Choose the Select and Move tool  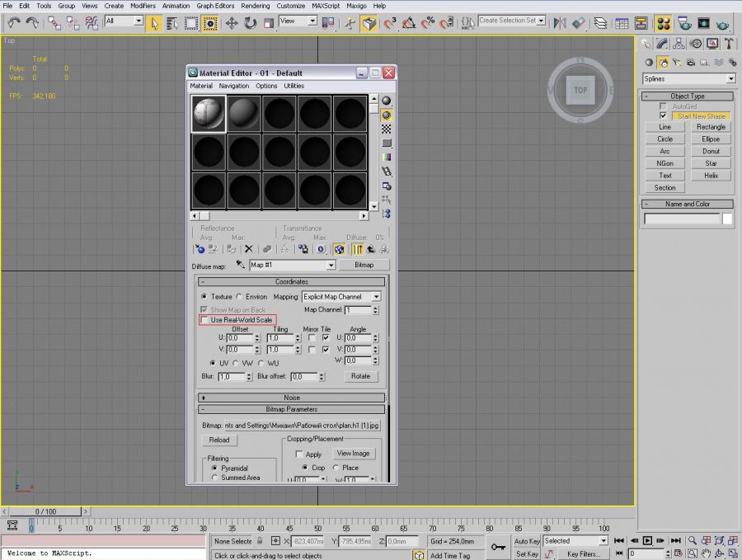[232, 23]
